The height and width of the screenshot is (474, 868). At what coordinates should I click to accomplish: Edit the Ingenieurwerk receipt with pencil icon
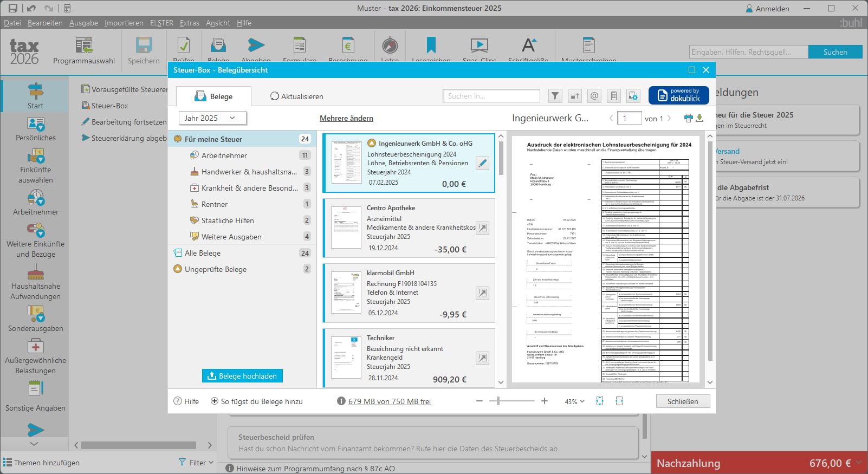pos(482,163)
